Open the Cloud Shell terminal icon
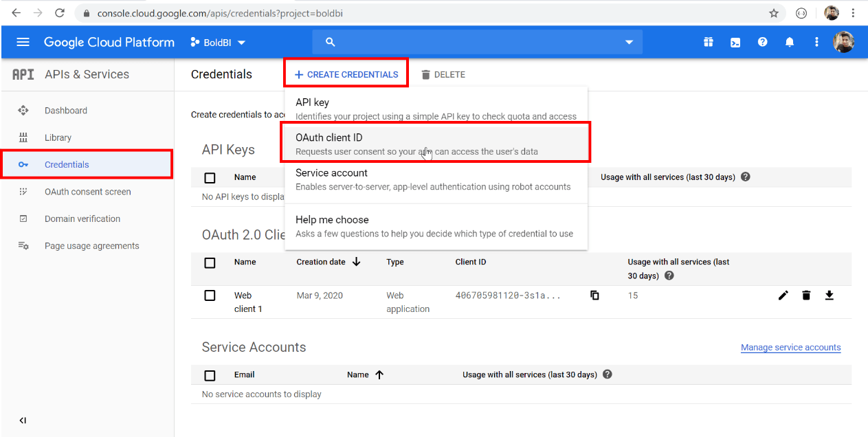This screenshot has width=868, height=437. (x=735, y=42)
